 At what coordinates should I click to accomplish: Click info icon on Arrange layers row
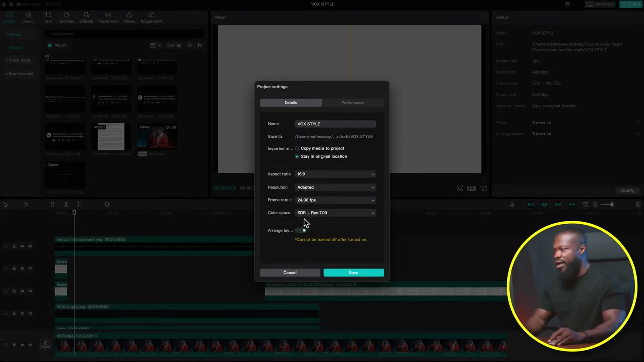coord(638,133)
